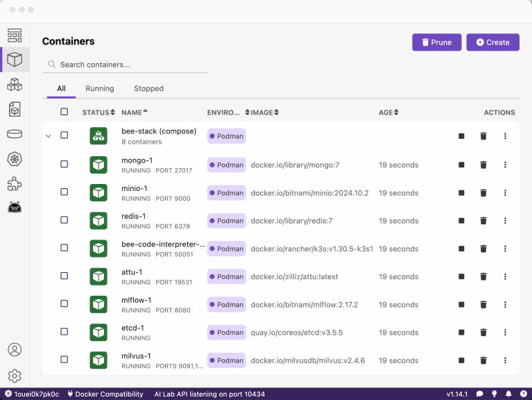Click the 1ouei0k7pk0c status bar entry
The height and width of the screenshot is (400, 532).
[x=32, y=394]
